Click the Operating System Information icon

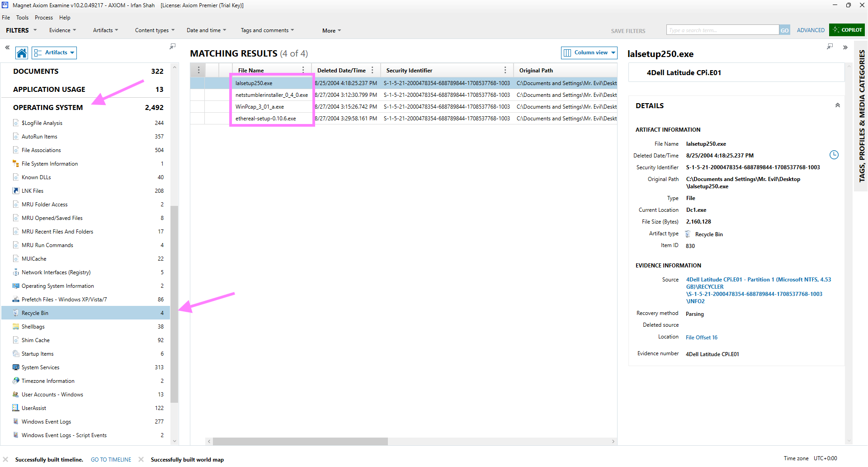tap(16, 286)
